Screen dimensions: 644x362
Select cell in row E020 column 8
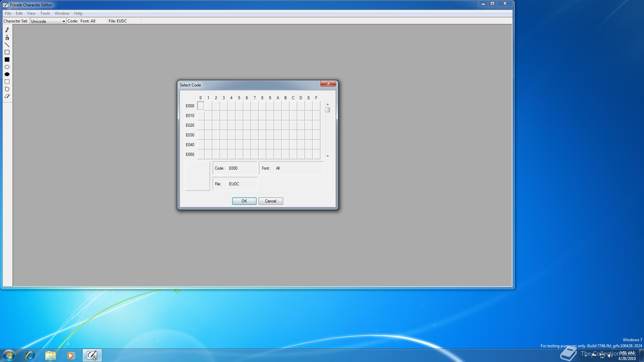(262, 125)
